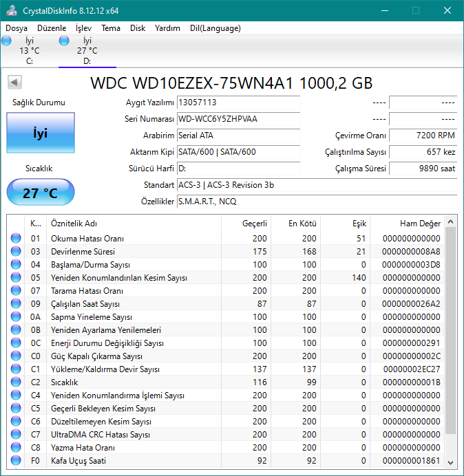Click the attribute list vertical scrollbar thumb
Viewport: 464px width, 476px height.
(x=451, y=330)
